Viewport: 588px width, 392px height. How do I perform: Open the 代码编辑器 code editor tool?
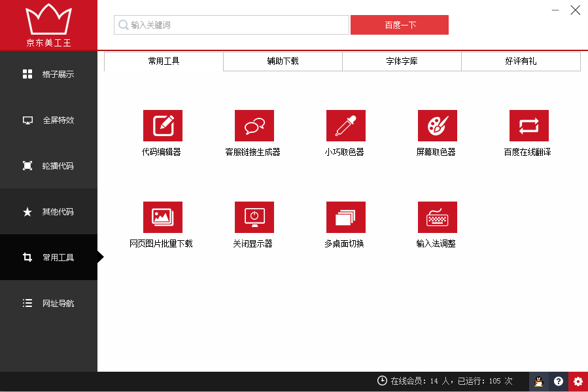click(162, 126)
